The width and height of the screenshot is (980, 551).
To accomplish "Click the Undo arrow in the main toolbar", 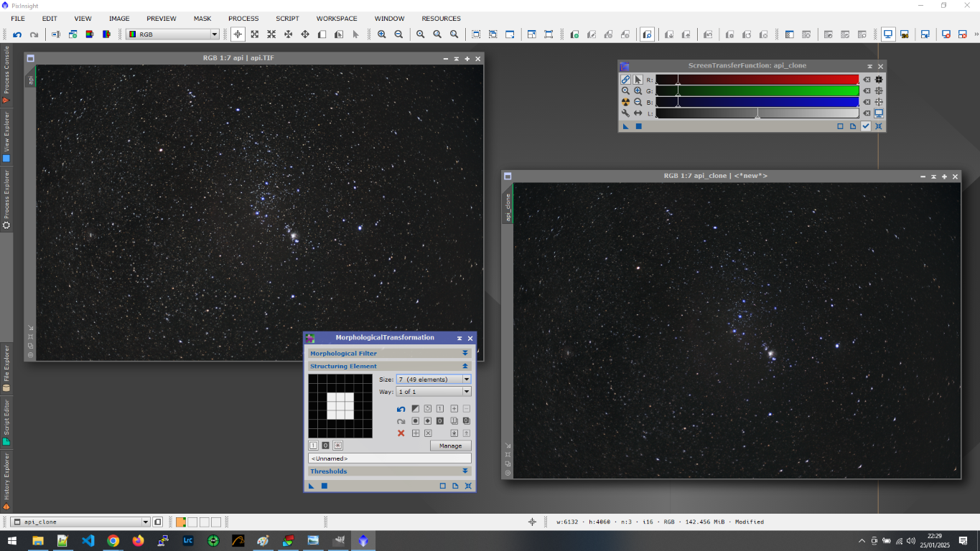I will click(17, 34).
